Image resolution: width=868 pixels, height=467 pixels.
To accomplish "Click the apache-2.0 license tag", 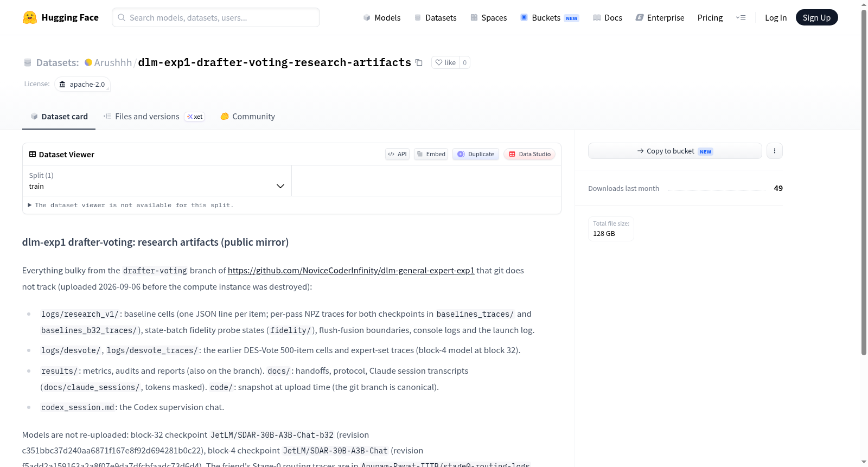I will click(x=82, y=84).
